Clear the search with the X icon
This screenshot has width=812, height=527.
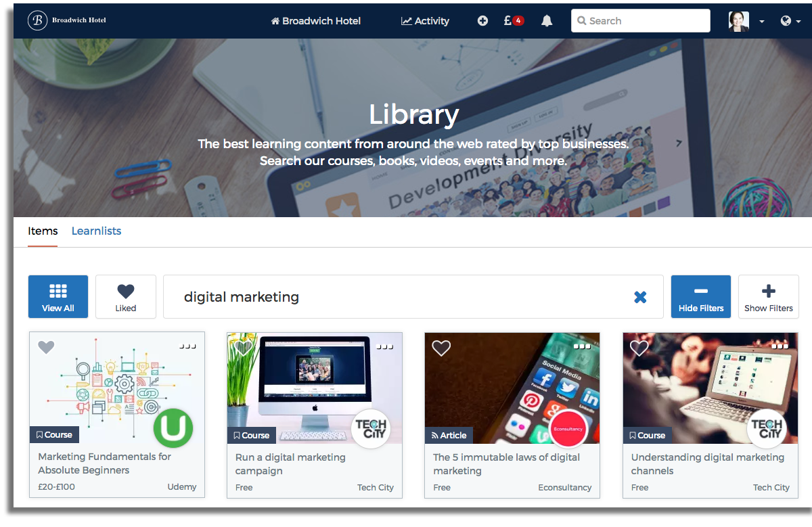tap(640, 296)
